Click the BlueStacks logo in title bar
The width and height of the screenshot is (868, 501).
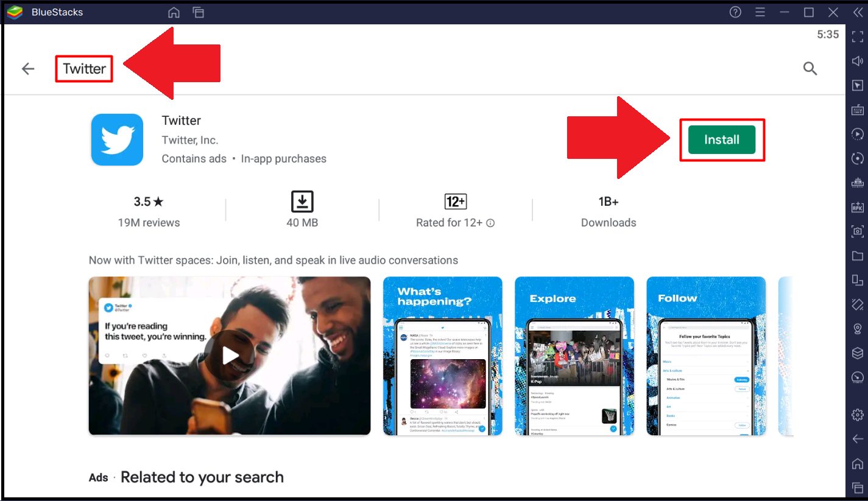pyautogui.click(x=15, y=12)
